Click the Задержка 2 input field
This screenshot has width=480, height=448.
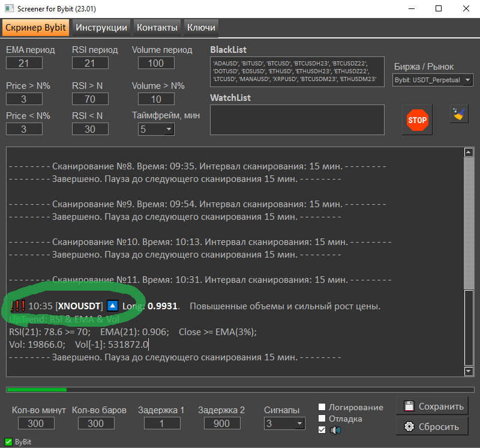pos(222,423)
